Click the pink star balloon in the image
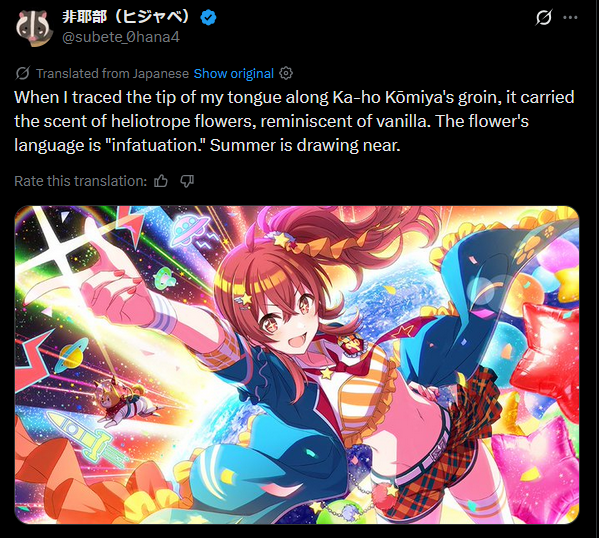Viewport: 599px width, 538px height. click(x=535, y=464)
